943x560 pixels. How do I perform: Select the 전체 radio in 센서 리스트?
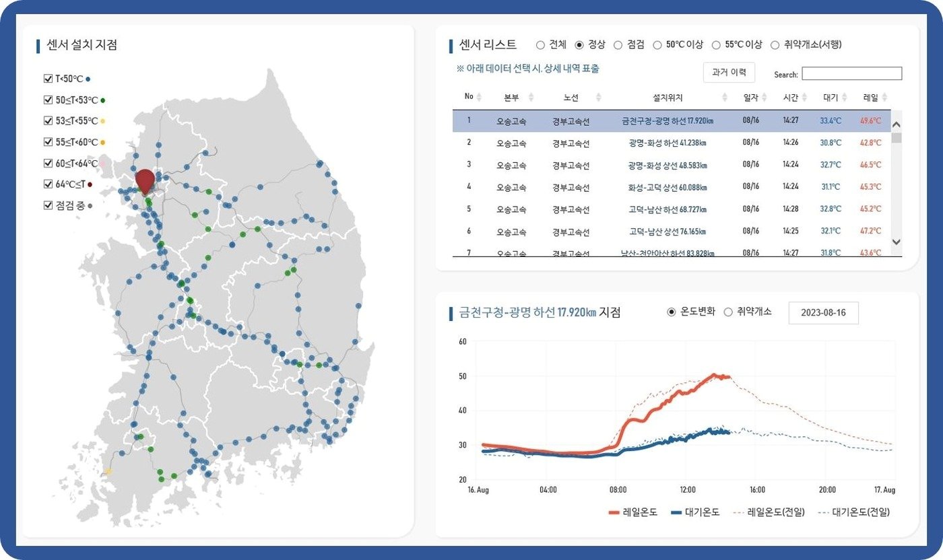click(x=540, y=44)
